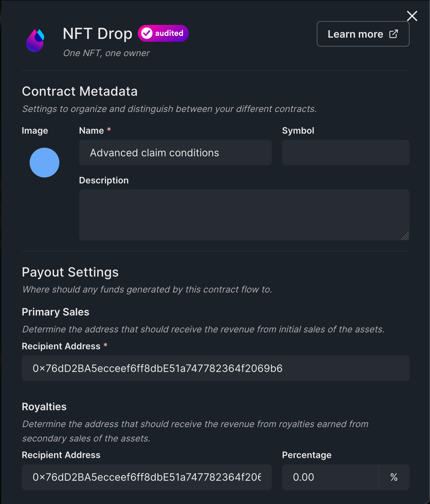This screenshot has width=430, height=504.
Task: Click the One NFT, one owner subtitle text
Action: point(106,53)
